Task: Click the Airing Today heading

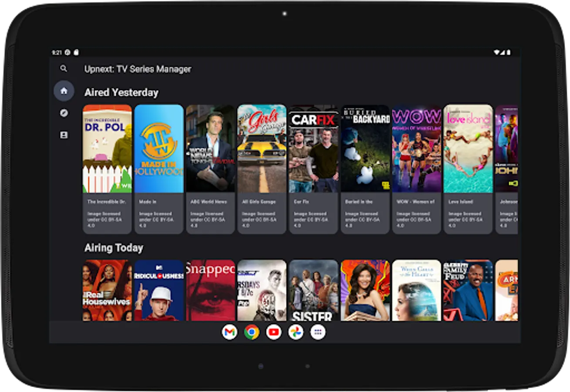Action: pyautogui.click(x=114, y=248)
